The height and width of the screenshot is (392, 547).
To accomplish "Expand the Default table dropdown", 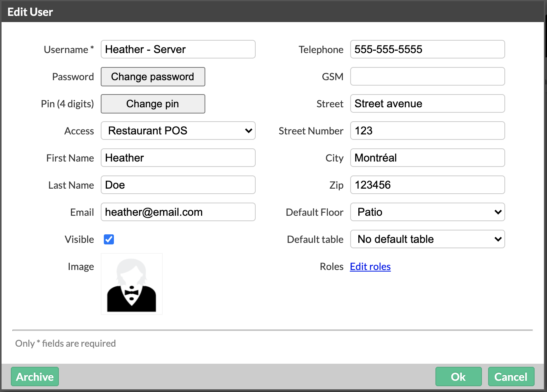I will (x=428, y=239).
